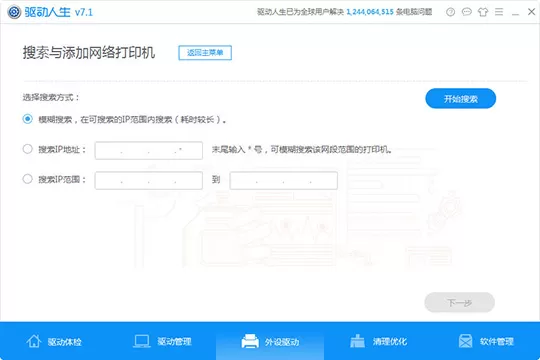This screenshot has width=540, height=360.
Task: Open the skin shirt icon
Action: tap(483, 12)
